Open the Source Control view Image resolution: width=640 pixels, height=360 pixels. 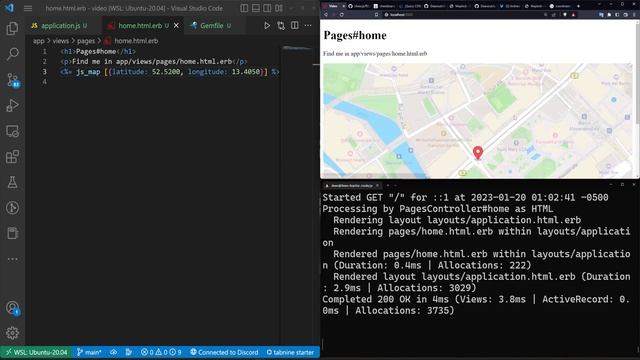coord(12,80)
